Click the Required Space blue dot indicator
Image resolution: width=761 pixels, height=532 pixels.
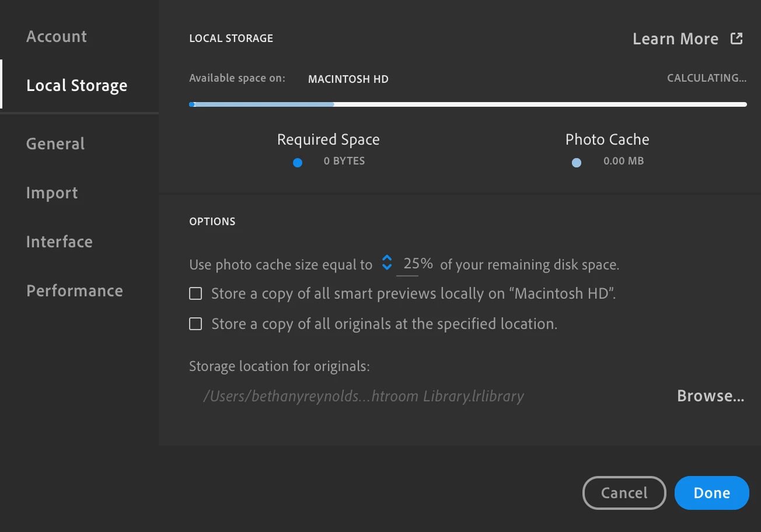(298, 163)
